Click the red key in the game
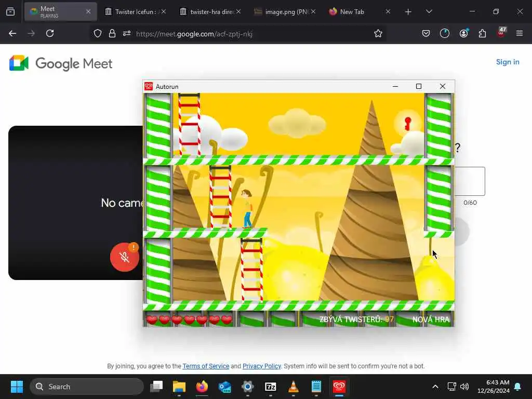The image size is (532, 399). pyautogui.click(x=407, y=124)
